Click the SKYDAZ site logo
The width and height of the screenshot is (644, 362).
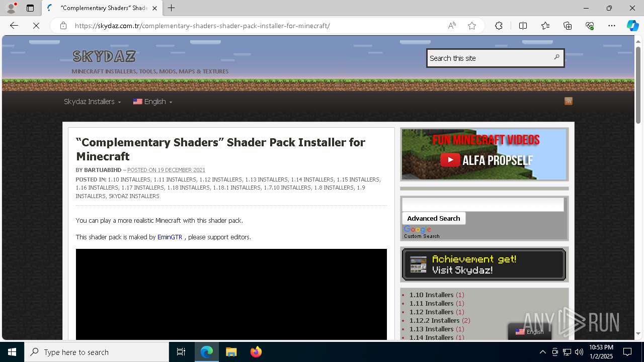click(x=104, y=56)
